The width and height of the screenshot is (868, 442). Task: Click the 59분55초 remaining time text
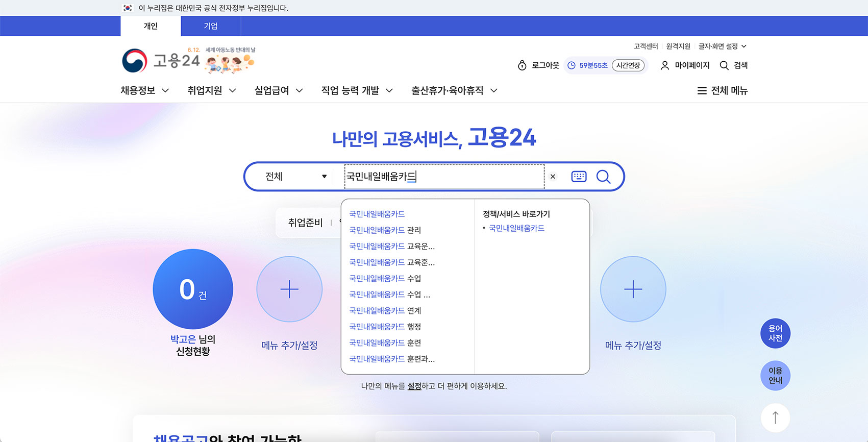click(x=593, y=65)
